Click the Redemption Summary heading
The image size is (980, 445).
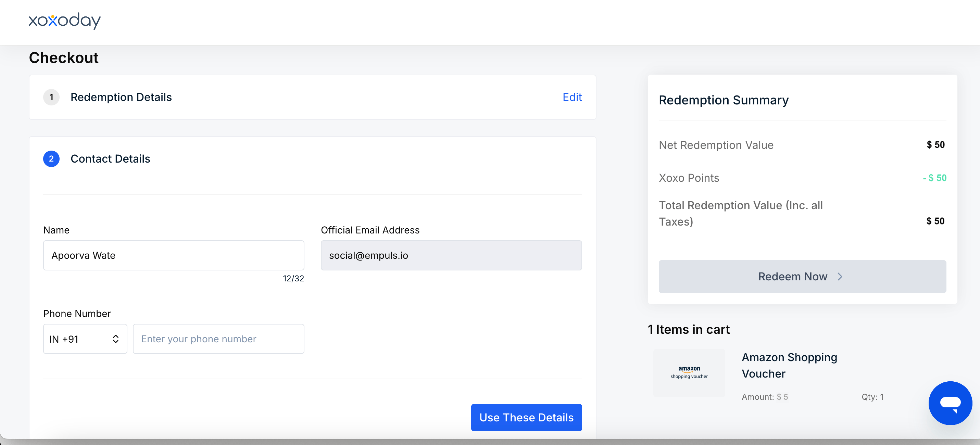(724, 100)
